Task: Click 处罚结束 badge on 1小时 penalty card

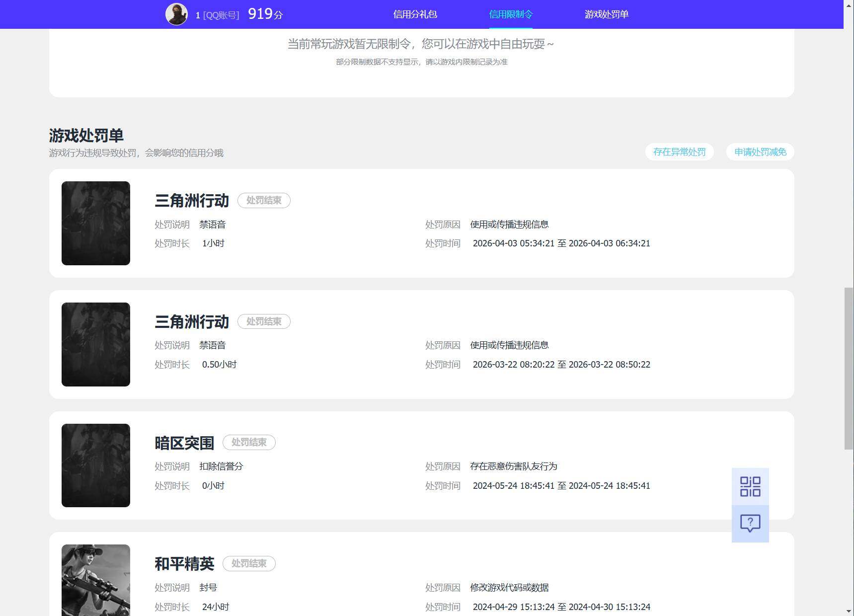Action: (264, 200)
